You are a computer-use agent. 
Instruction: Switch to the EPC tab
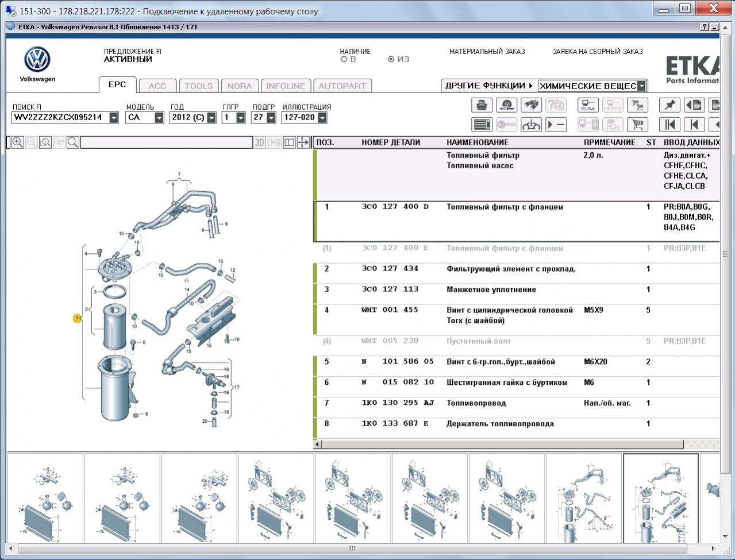point(117,84)
